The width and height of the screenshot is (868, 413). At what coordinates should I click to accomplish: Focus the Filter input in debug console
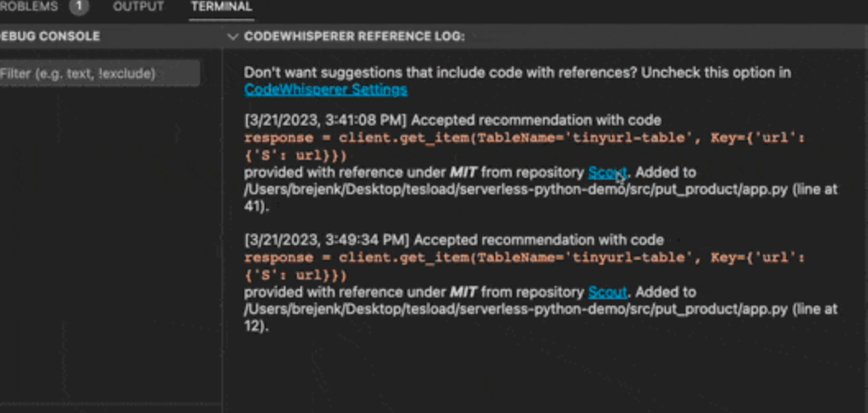pos(99,74)
